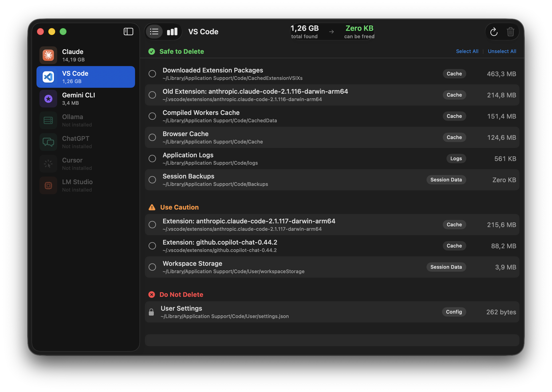Screen dimensions: 552x392
Task: Select the Downloaded Extension Packages item
Action: pyautogui.click(x=152, y=74)
